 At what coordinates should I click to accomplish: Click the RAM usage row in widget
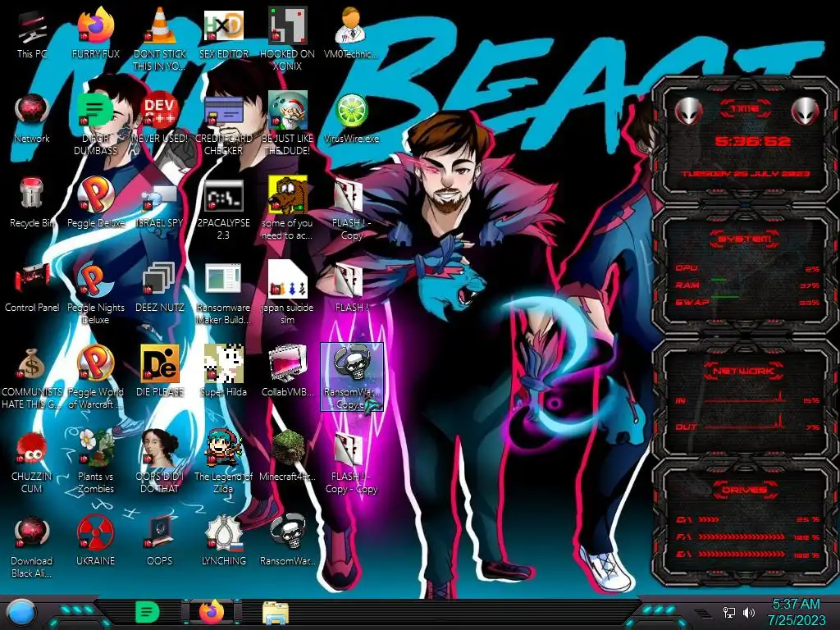(x=748, y=285)
